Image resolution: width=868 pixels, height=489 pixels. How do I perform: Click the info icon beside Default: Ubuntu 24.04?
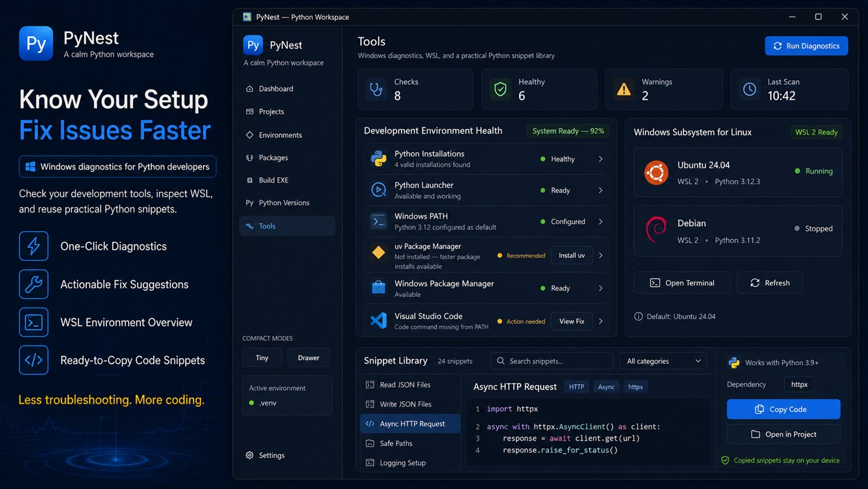(x=638, y=316)
